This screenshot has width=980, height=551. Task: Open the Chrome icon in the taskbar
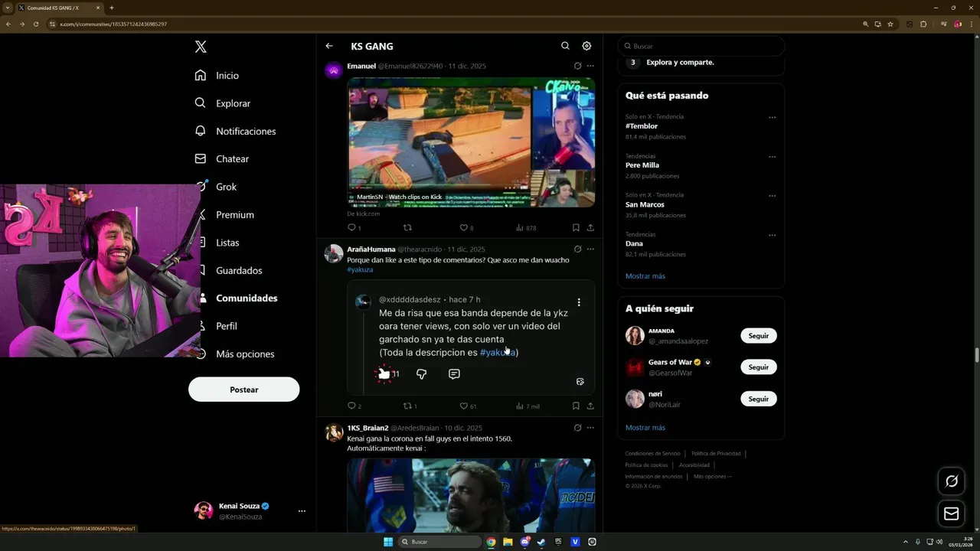(x=491, y=542)
